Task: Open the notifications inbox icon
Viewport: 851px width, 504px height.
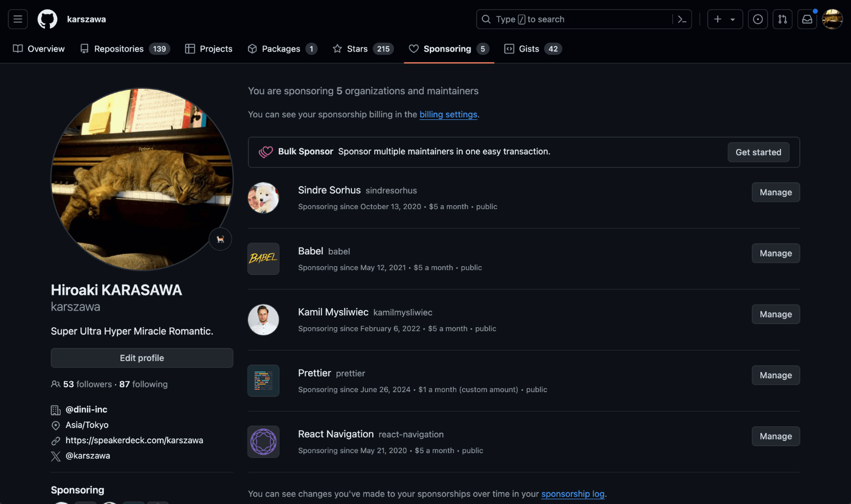Action: point(807,19)
